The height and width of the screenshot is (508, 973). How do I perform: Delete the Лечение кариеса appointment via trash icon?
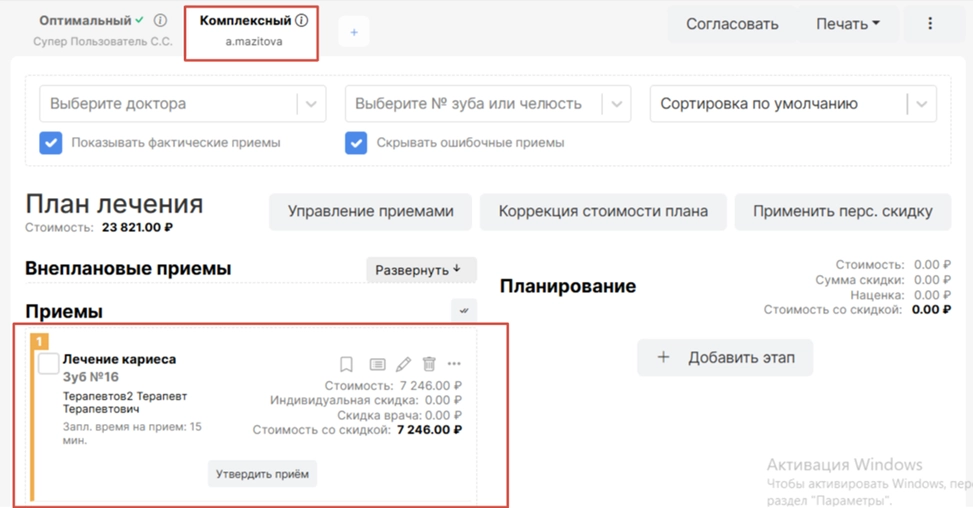point(429,365)
